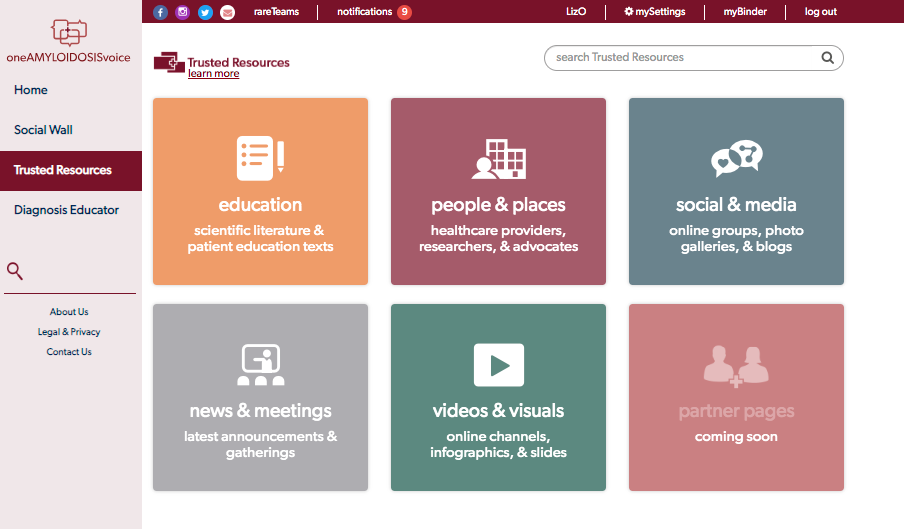Image resolution: width=904 pixels, height=529 pixels.
Task: Open the Twitter social icon
Action: tap(205, 12)
